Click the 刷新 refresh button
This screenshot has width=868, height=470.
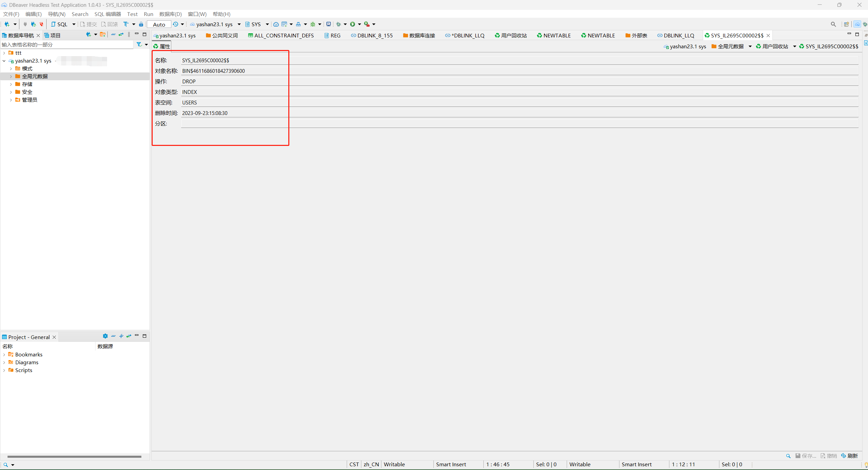[x=849, y=456]
